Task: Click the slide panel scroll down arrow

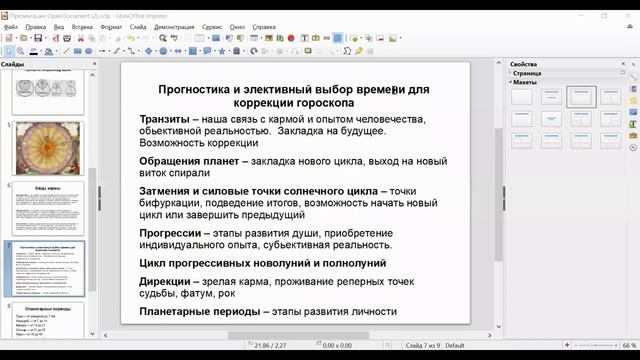Action: 92,333
